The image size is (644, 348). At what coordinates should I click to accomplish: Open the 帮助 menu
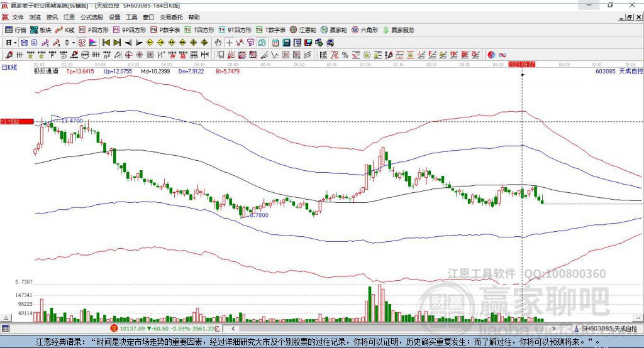tap(194, 17)
